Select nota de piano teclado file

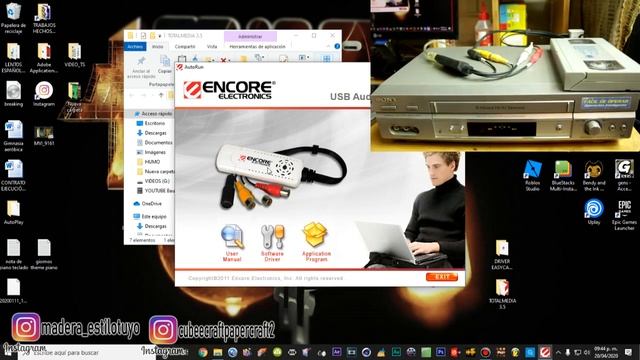(x=13, y=254)
